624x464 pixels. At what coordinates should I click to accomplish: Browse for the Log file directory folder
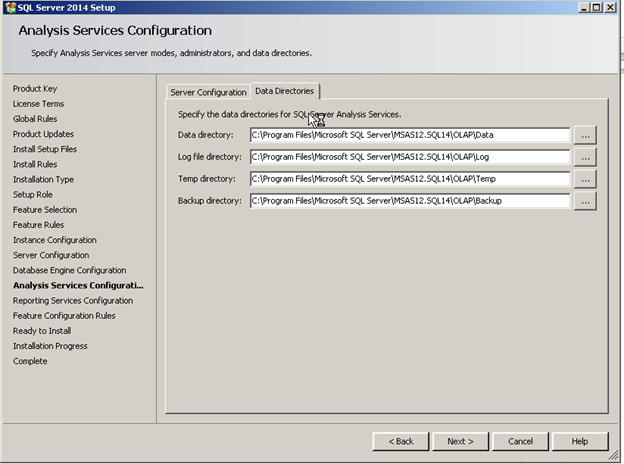click(x=585, y=157)
